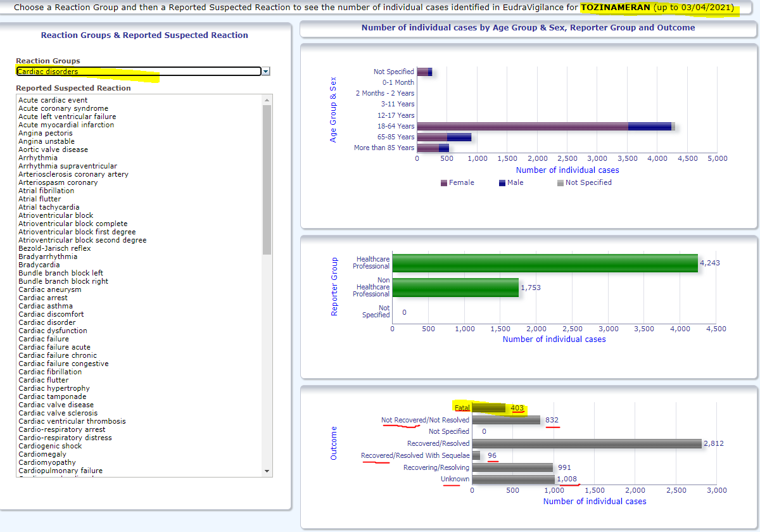The height and width of the screenshot is (532, 760).
Task: Select Atrioventricular block second degree
Action: coord(82,240)
